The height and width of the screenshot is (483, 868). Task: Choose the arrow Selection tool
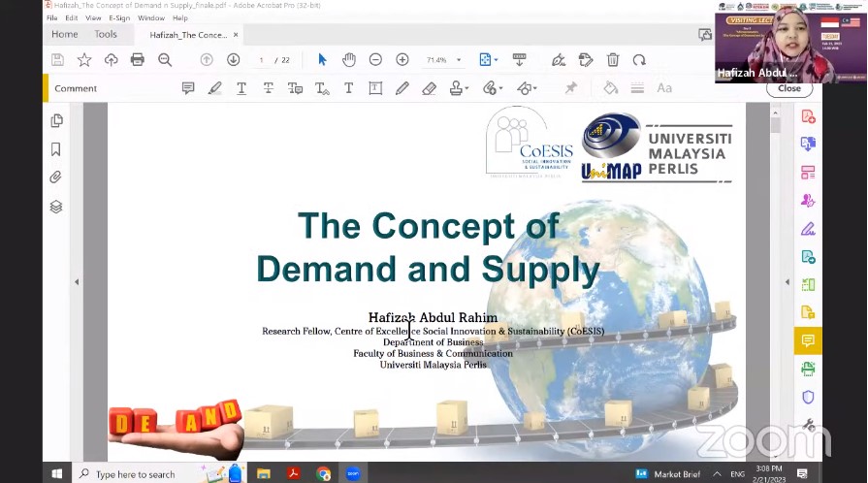tap(322, 60)
